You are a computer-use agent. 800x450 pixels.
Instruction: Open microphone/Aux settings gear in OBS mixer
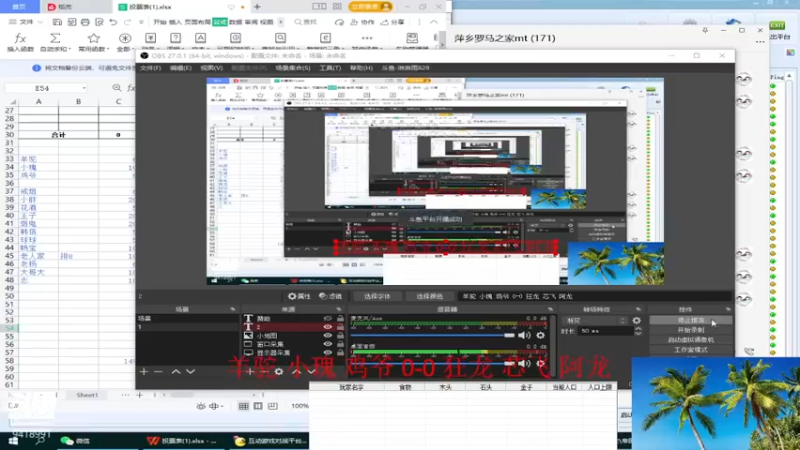click(x=540, y=335)
